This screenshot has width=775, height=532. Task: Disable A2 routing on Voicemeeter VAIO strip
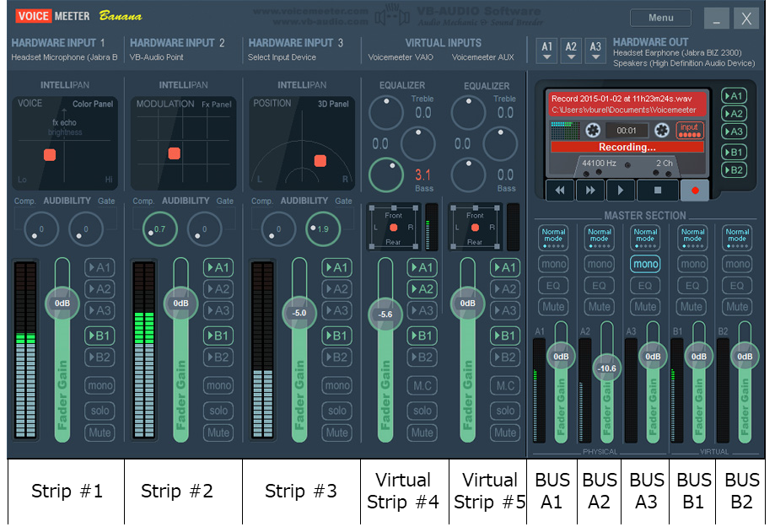[x=422, y=289]
